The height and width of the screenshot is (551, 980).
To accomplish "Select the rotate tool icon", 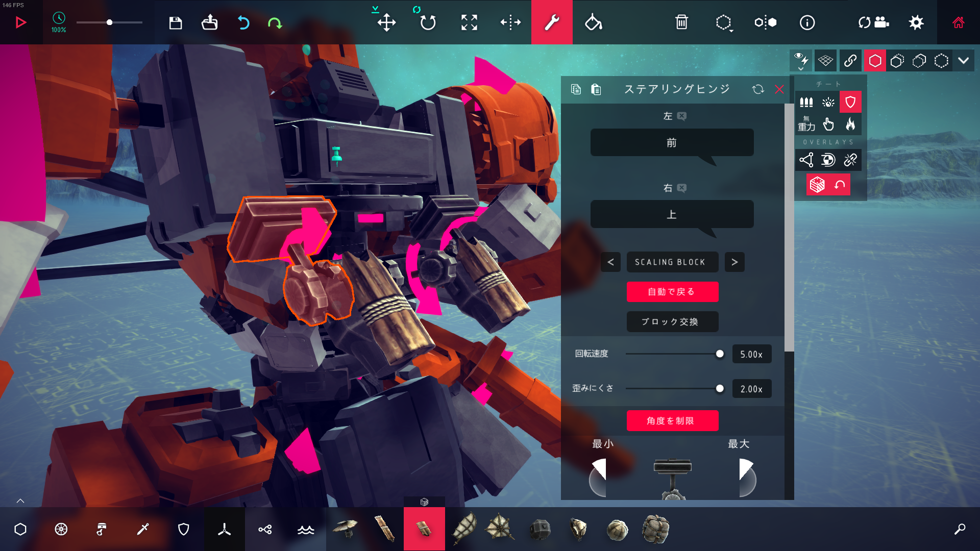I will click(428, 22).
